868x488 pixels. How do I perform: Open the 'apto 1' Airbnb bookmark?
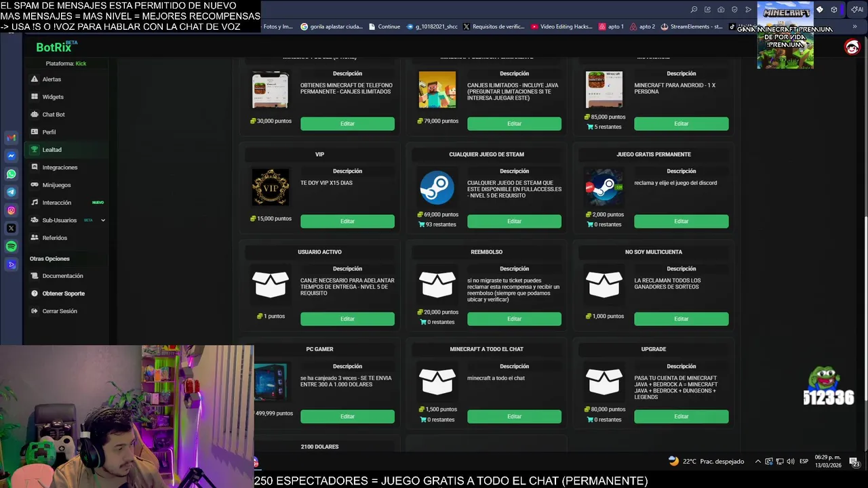[x=611, y=26]
